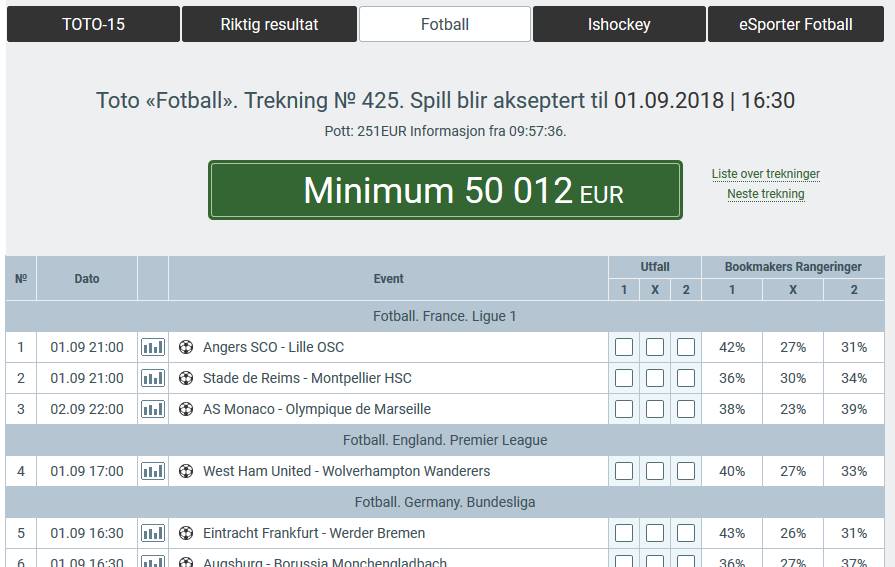Image resolution: width=895 pixels, height=567 pixels.
Task: Follow the Neste trekning link
Action: pyautogui.click(x=765, y=194)
